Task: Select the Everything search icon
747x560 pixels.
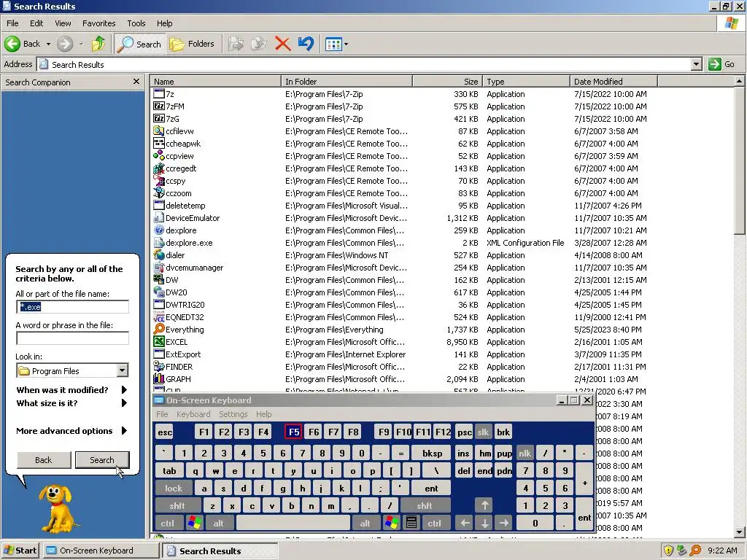Action: [158, 329]
